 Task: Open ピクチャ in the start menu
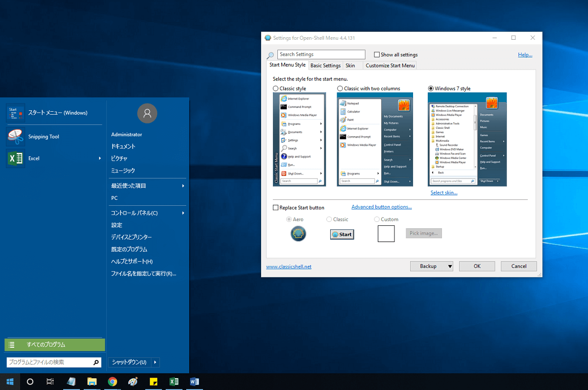point(120,158)
